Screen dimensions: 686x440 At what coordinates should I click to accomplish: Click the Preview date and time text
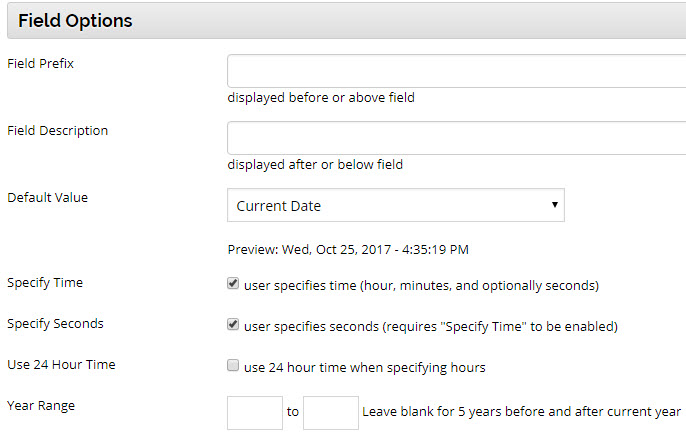[347, 248]
